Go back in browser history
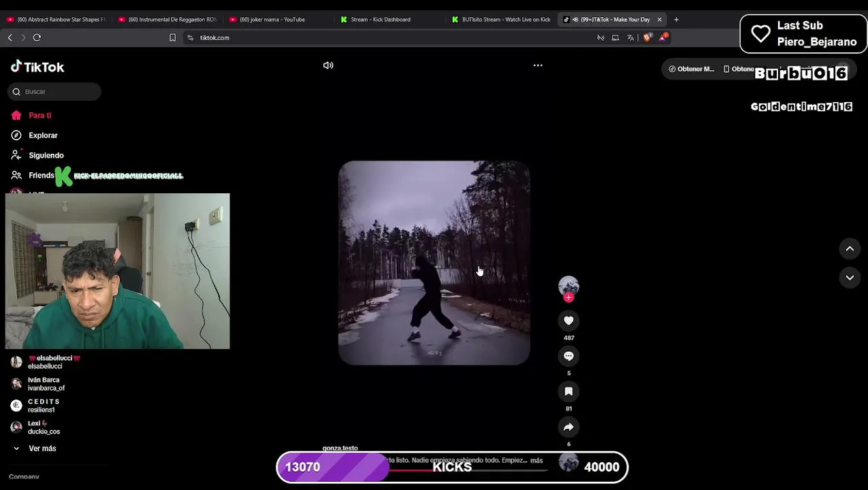Viewport: 868px width, 490px height. pos(10,37)
